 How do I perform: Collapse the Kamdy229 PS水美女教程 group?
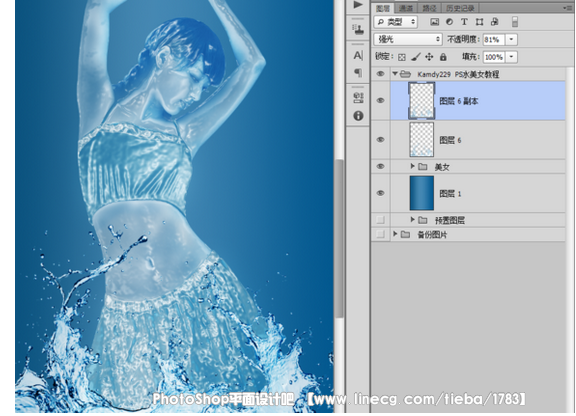coord(395,74)
